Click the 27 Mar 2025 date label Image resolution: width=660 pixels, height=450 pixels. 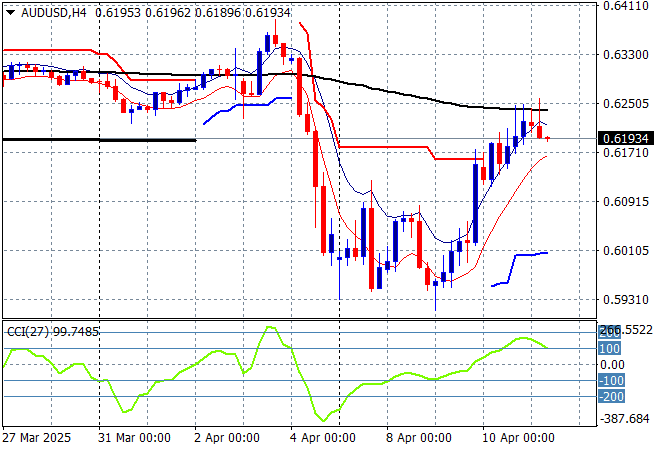(x=37, y=438)
